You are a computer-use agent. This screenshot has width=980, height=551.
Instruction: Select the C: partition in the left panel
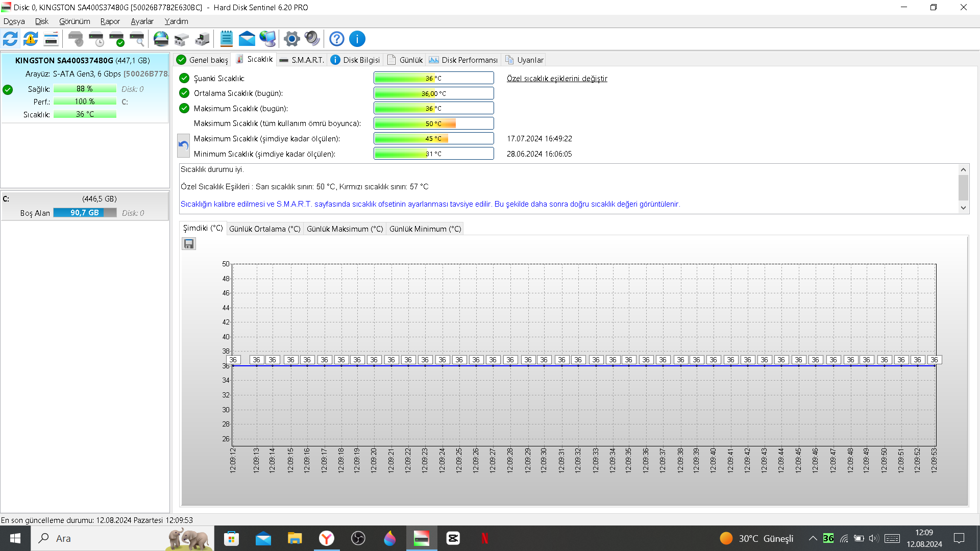pyautogui.click(x=85, y=206)
